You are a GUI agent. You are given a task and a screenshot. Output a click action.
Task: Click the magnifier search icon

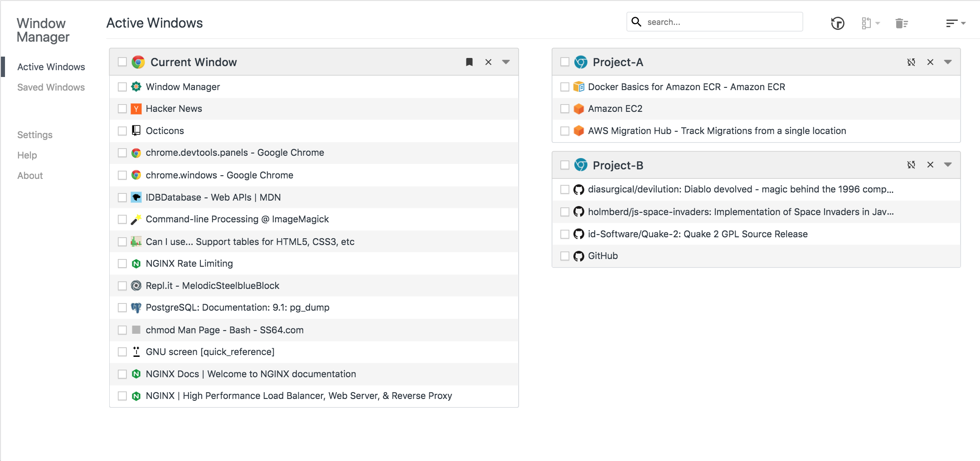coord(636,22)
